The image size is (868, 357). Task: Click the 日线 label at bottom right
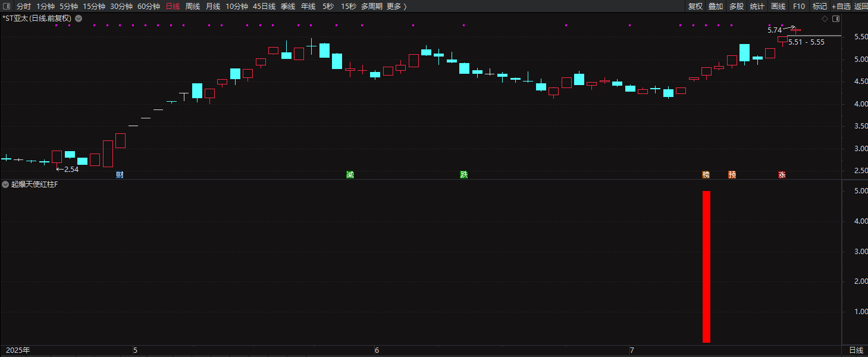pos(856,350)
